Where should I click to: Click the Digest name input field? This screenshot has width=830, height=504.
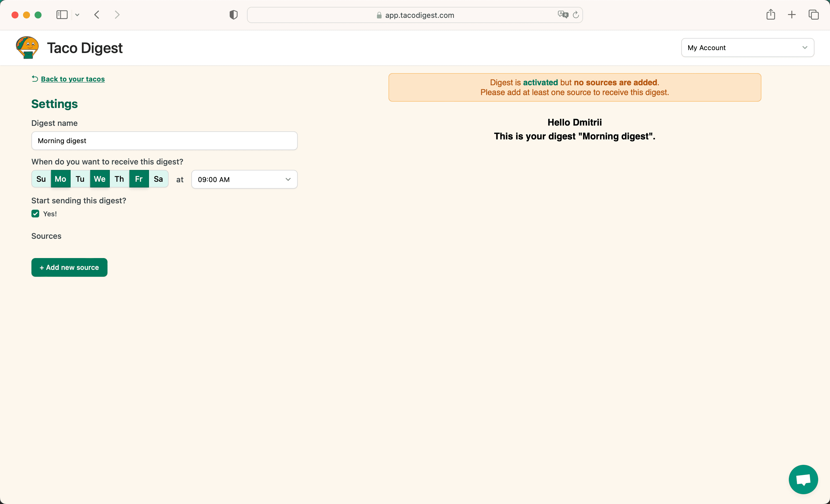coord(164,140)
